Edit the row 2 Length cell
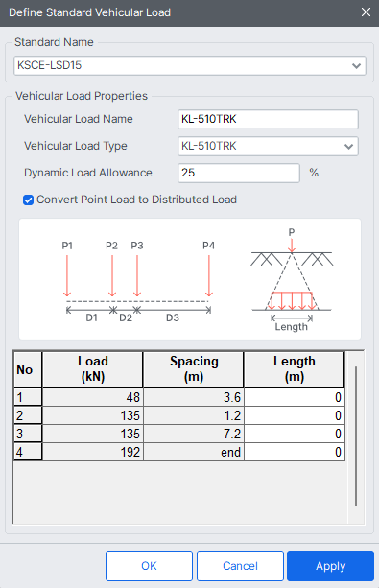379x588 pixels. coord(295,415)
